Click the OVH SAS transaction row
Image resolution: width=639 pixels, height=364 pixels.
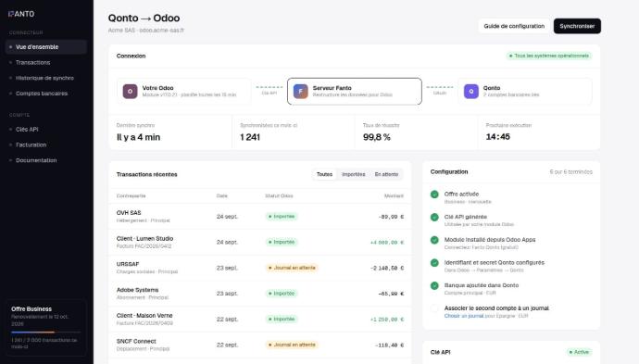[260, 217]
